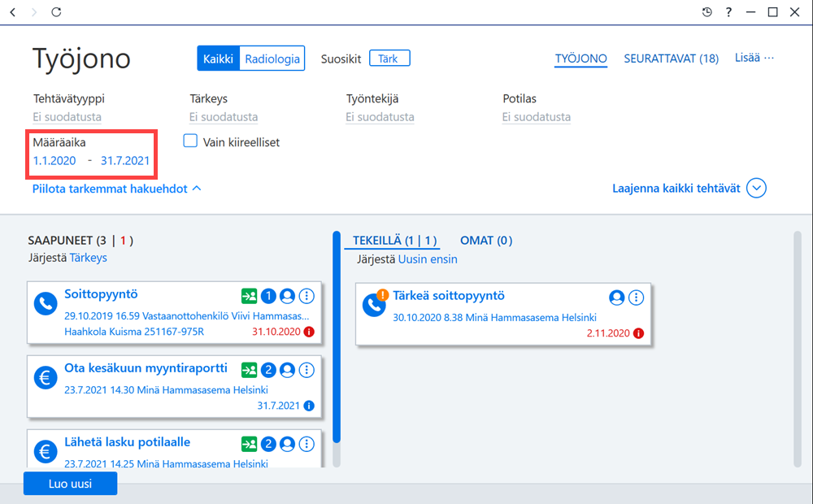Click red overdue info icon next to 2.11.2020
This screenshot has height=504, width=813.
coord(639,333)
